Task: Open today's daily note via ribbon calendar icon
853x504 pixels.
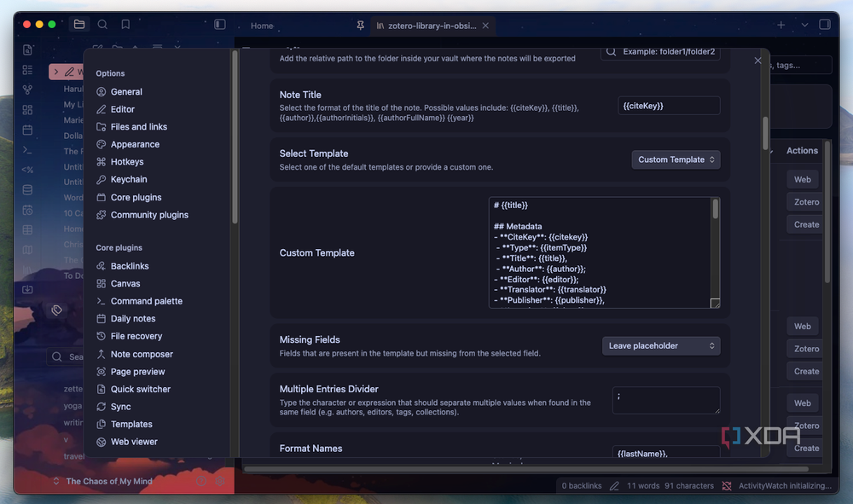Action: tap(28, 130)
